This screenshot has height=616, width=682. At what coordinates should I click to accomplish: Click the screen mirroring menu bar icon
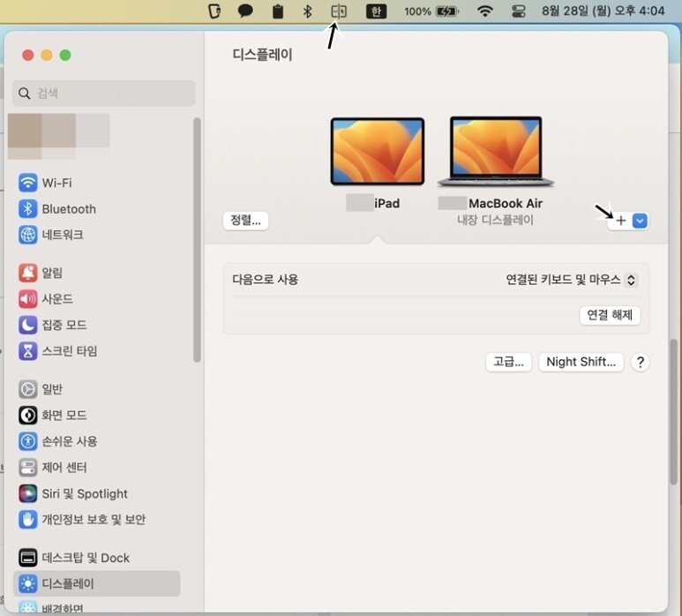coord(339,11)
